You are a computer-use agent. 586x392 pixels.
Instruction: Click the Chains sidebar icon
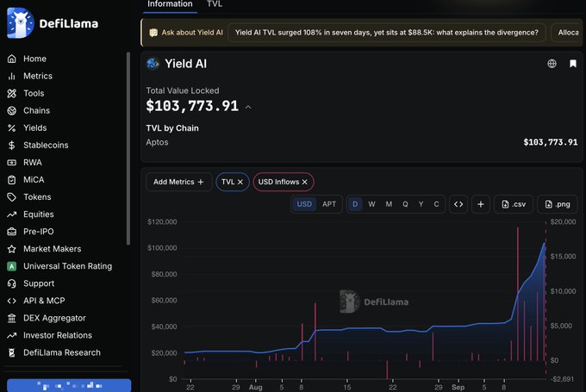tap(11, 110)
